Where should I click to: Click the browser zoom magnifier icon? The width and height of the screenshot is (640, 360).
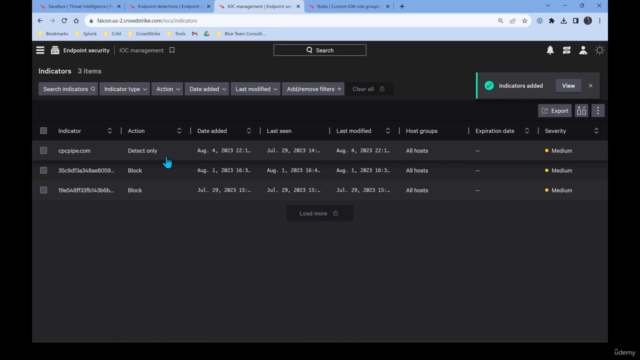coord(500,21)
